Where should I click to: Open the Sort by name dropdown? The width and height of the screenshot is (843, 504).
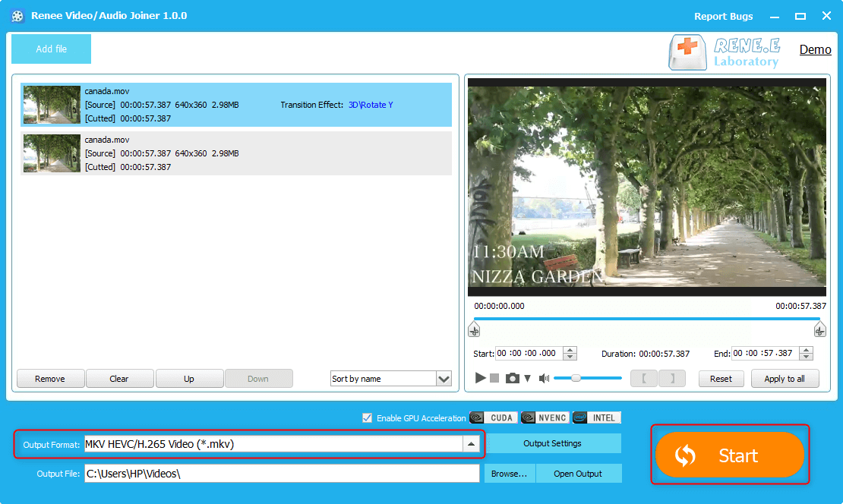[444, 379]
